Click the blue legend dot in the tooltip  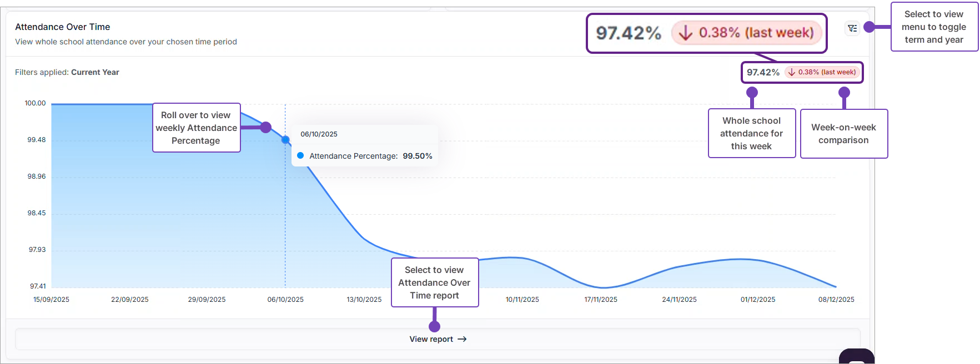(300, 156)
